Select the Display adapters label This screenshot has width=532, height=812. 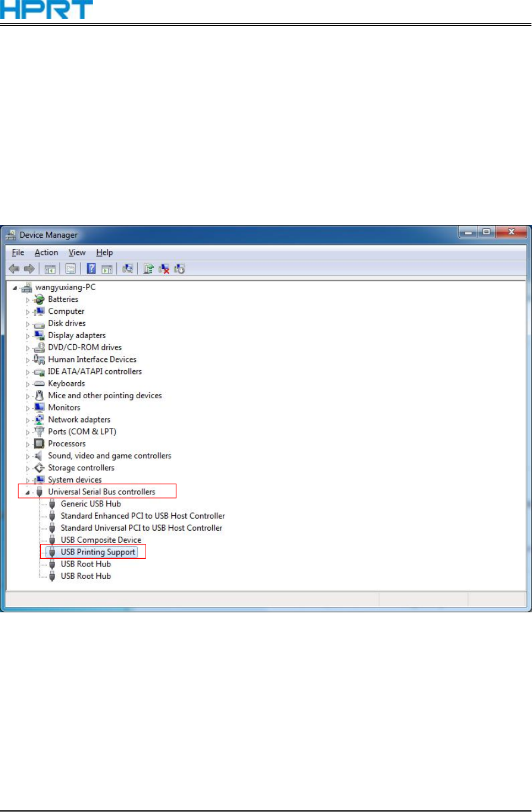77,335
